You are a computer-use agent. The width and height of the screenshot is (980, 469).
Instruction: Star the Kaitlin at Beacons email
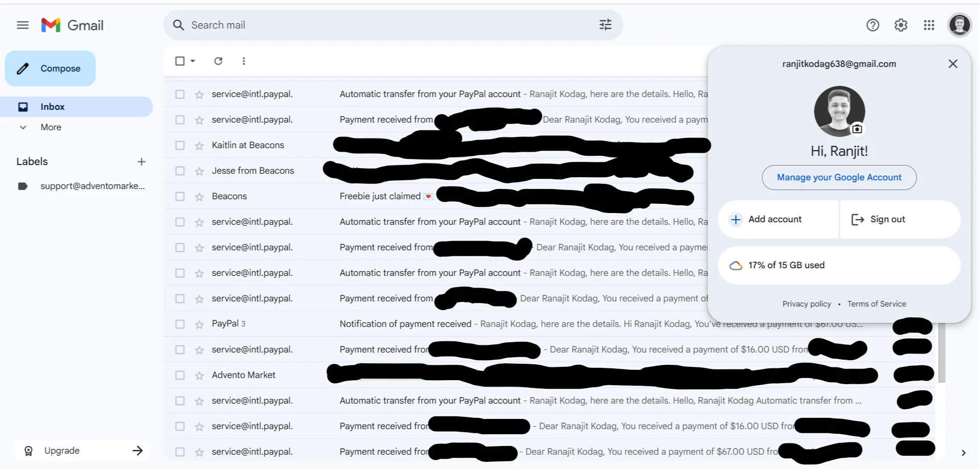click(x=199, y=146)
